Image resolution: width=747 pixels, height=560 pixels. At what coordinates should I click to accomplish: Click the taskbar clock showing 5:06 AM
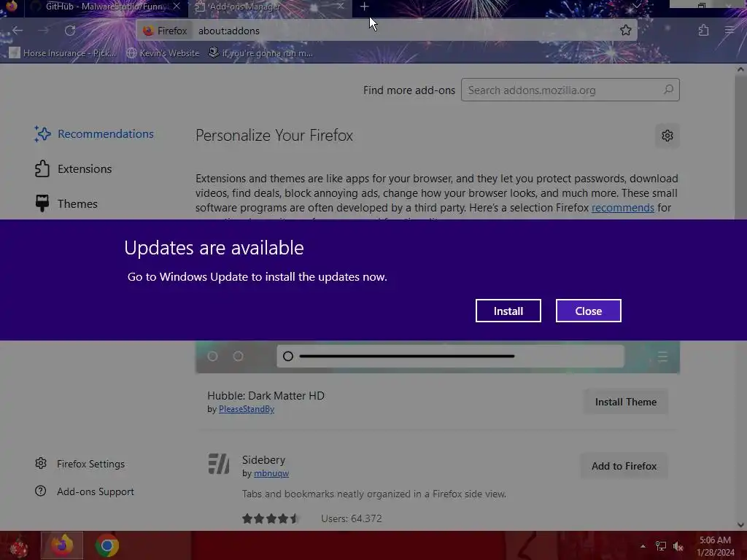click(x=715, y=546)
